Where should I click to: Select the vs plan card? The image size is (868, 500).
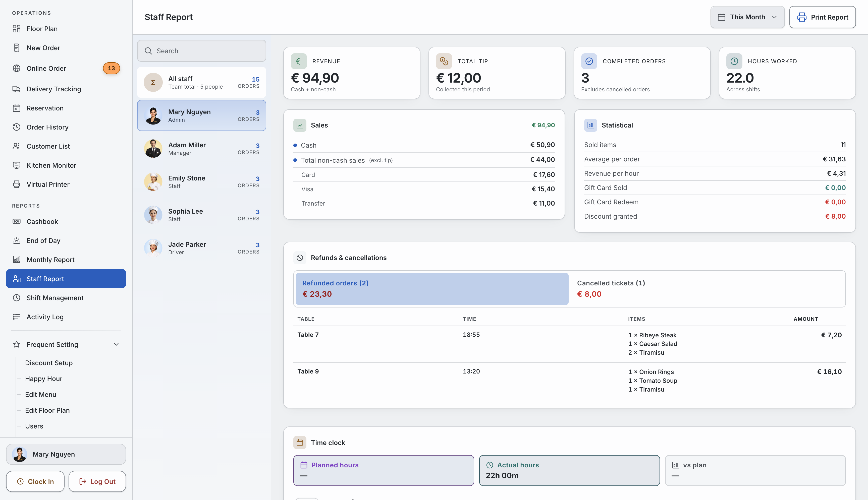click(755, 470)
